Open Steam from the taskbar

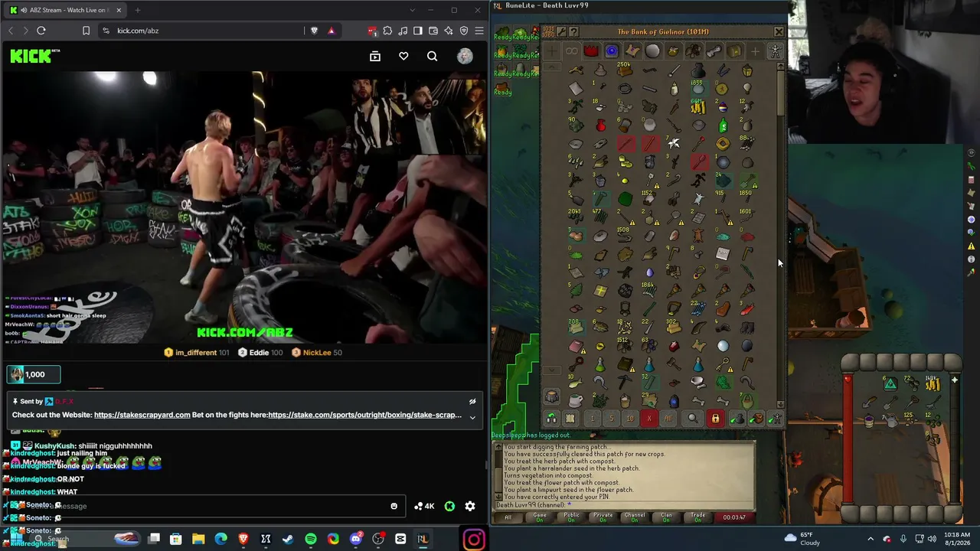tap(288, 539)
